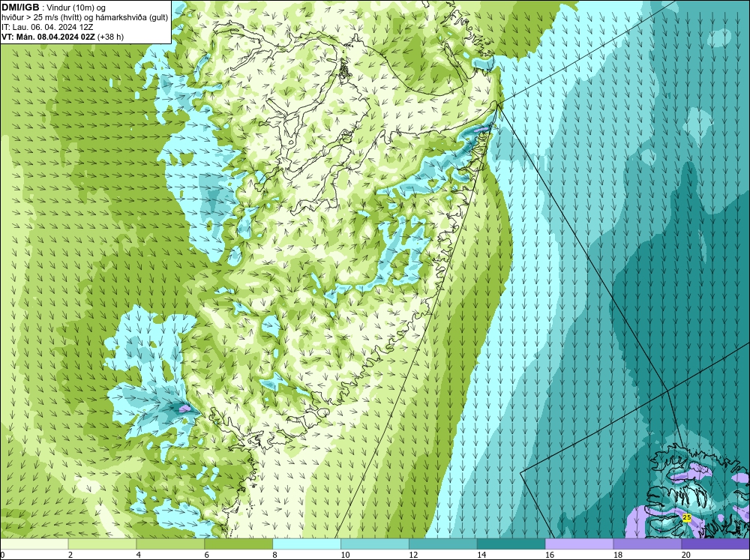Click the 2–4 m/s light green swatch
This screenshot has width=750, height=560.
(x=102, y=544)
